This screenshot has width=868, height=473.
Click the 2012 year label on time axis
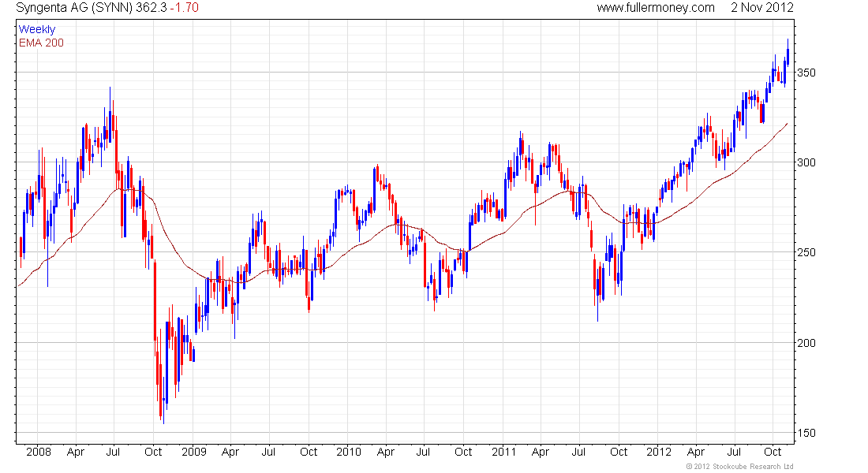[659, 452]
